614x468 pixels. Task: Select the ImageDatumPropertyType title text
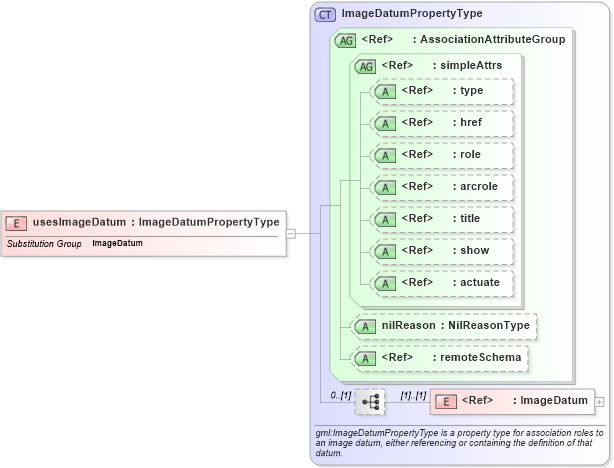pos(412,13)
